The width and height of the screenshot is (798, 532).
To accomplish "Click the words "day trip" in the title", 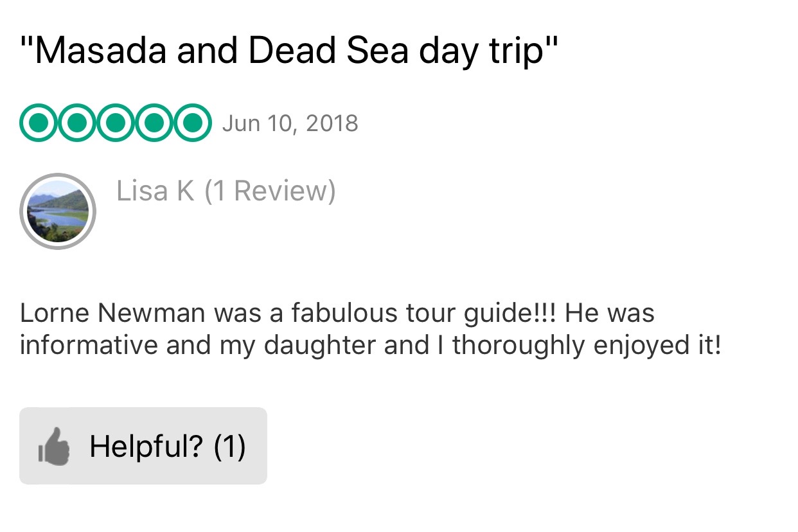I will pyautogui.click(x=482, y=50).
